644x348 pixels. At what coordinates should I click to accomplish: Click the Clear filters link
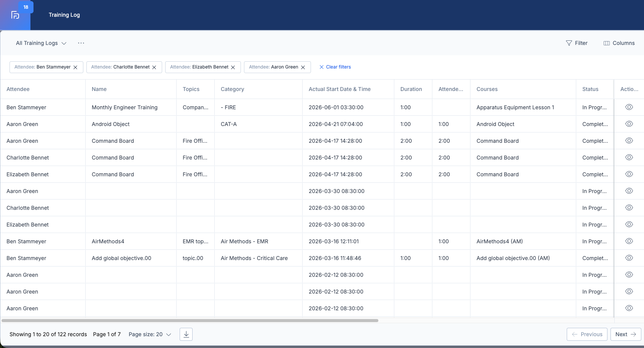pyautogui.click(x=335, y=67)
